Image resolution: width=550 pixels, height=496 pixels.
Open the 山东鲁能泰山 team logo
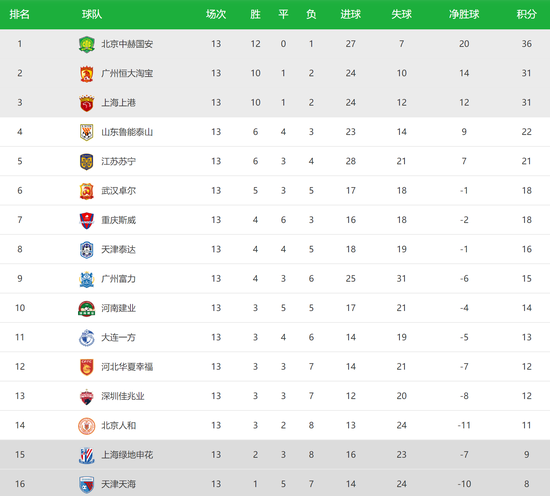86,132
